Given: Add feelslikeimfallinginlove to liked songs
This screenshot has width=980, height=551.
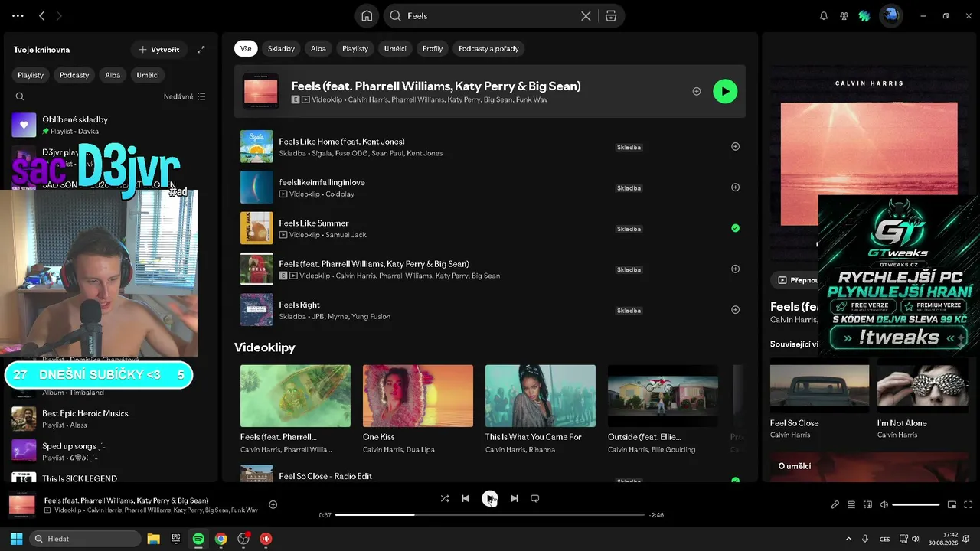Looking at the screenshot, I should 735,187.
